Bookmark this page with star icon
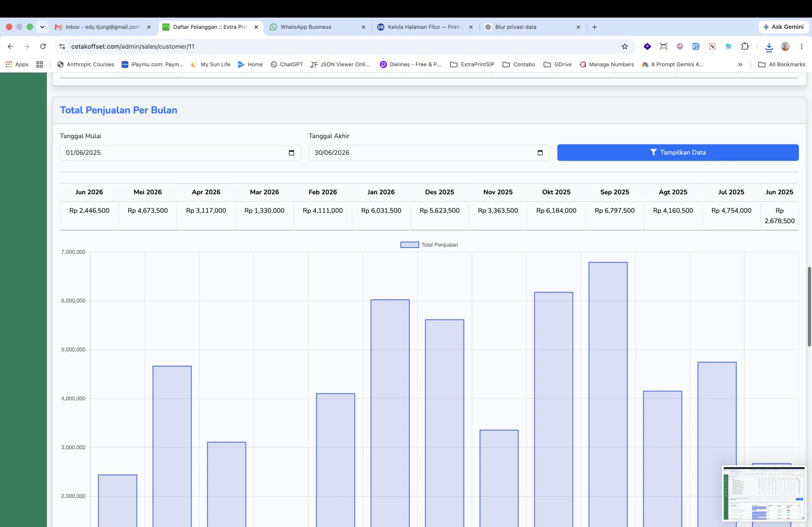The width and height of the screenshot is (812, 527). point(625,46)
